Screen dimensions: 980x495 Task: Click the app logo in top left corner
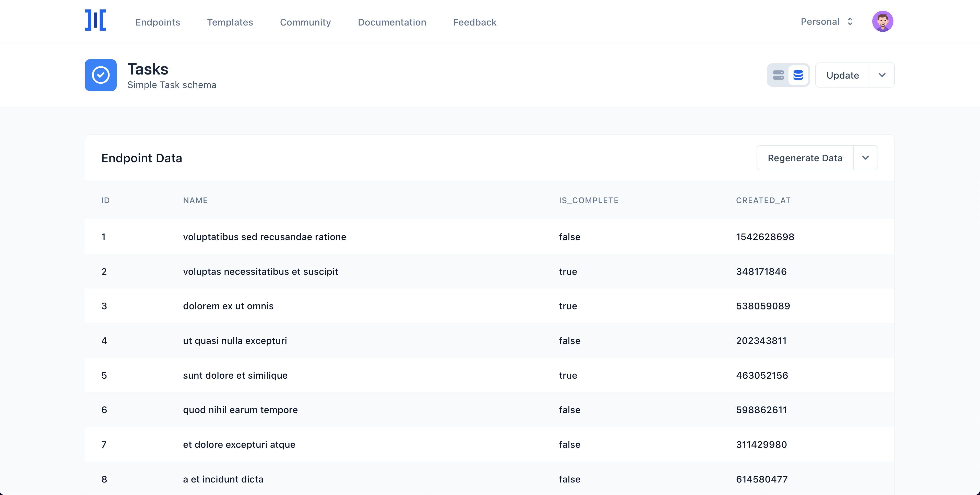(x=95, y=21)
